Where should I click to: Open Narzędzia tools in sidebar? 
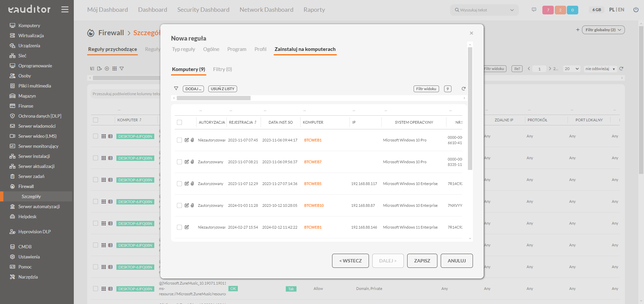[x=28, y=277]
